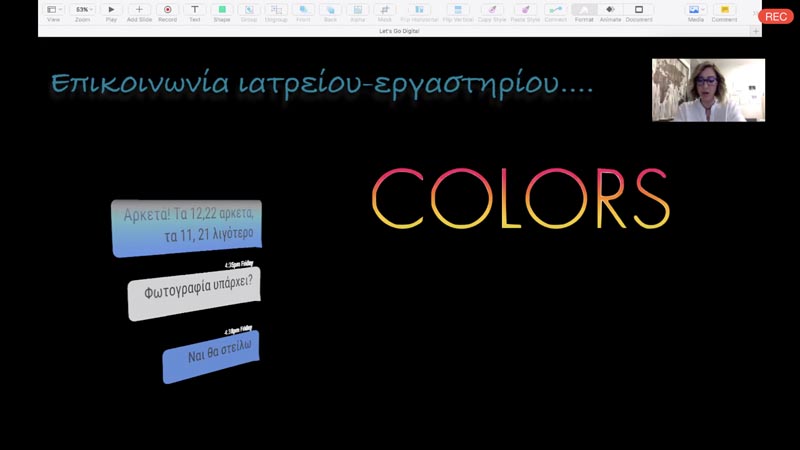Viewport: 800px width, 450px height.
Task: Toggle the Document inspector panel
Action: [x=639, y=10]
